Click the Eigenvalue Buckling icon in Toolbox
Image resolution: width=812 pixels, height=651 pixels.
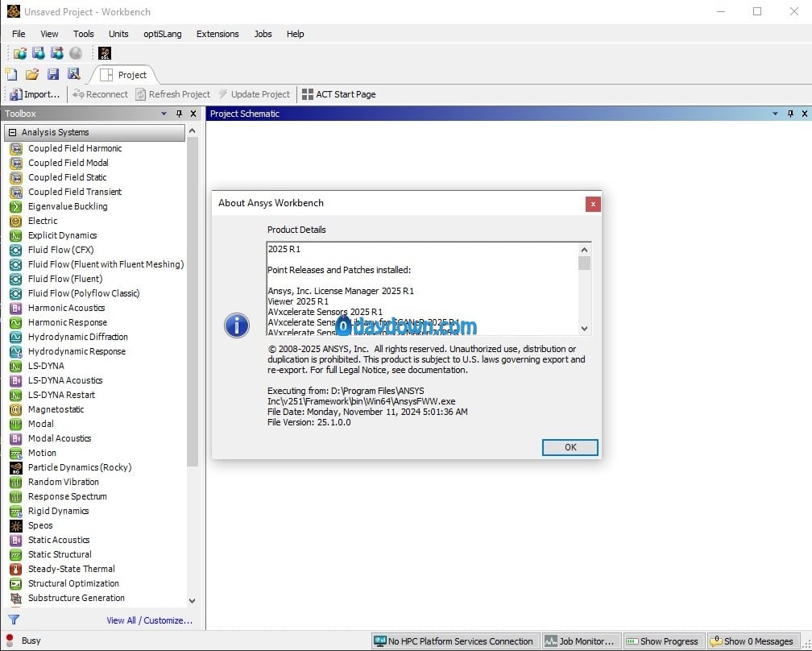(16, 206)
